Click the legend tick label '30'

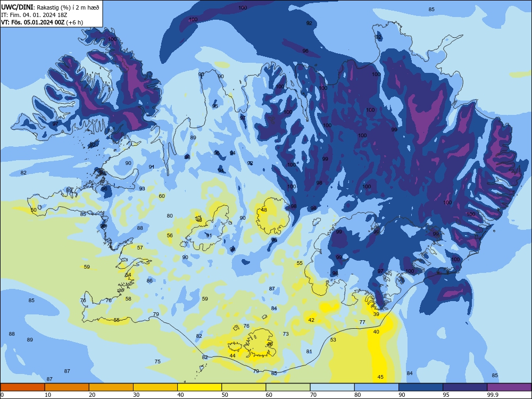click(x=136, y=395)
